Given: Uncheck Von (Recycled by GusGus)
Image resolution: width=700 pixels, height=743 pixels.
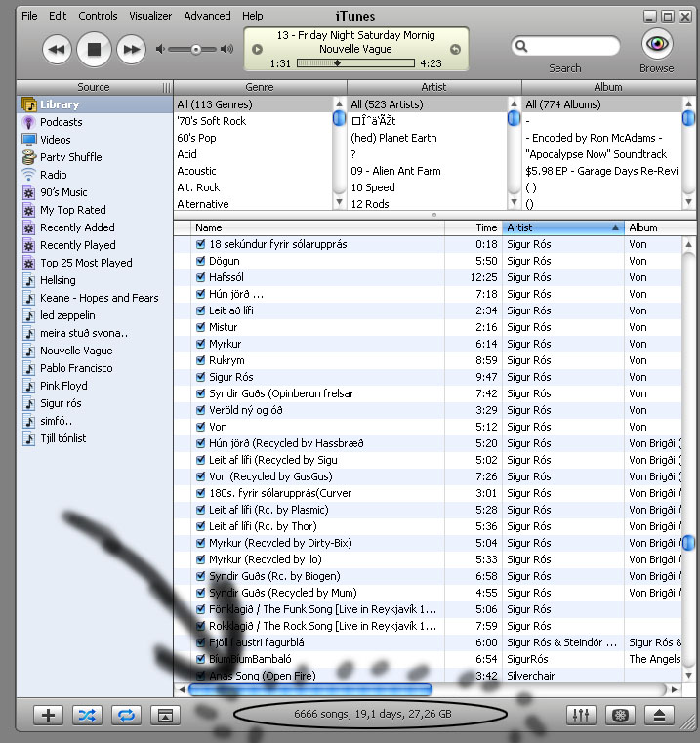Looking at the screenshot, I should coord(200,476).
